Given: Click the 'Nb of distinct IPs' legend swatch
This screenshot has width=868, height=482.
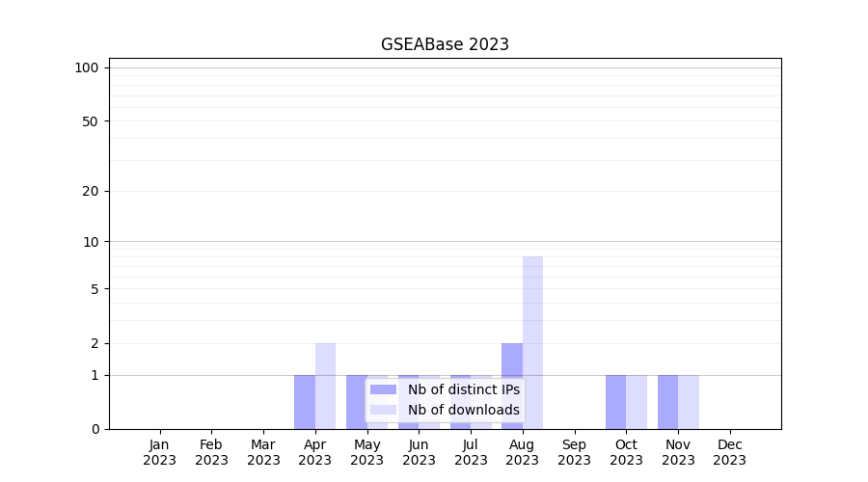Looking at the screenshot, I should [383, 389].
